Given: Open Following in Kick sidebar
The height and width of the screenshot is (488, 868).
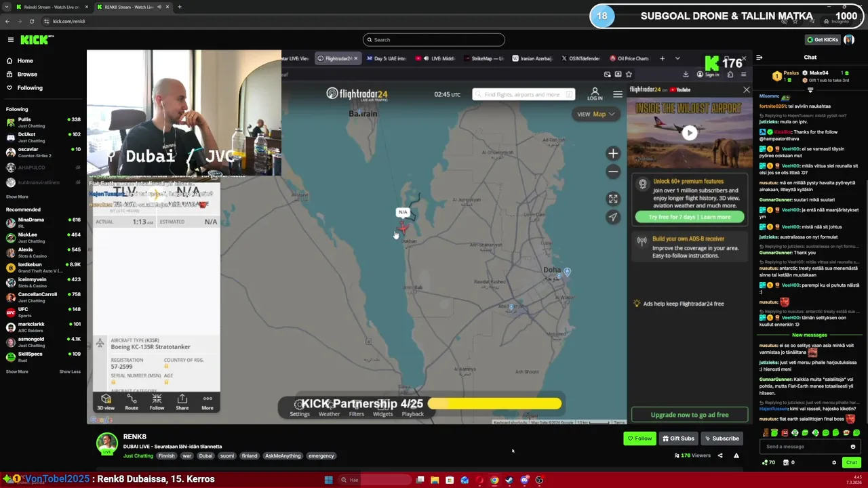Looking at the screenshot, I should point(30,88).
